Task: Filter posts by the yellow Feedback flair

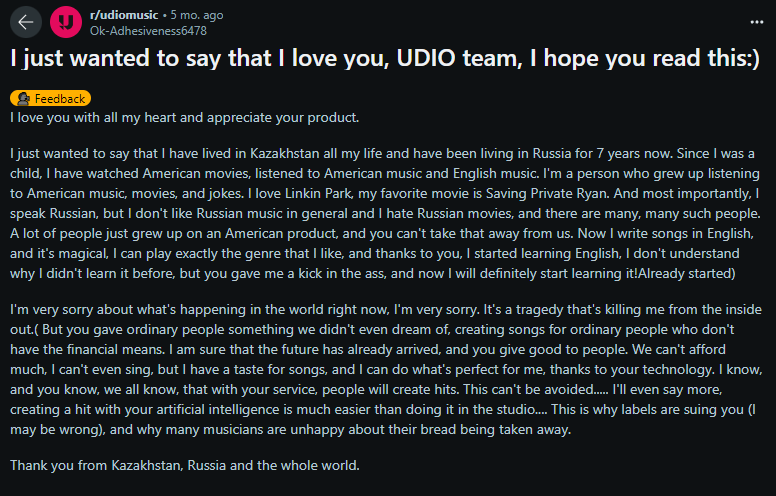Action: (50, 99)
